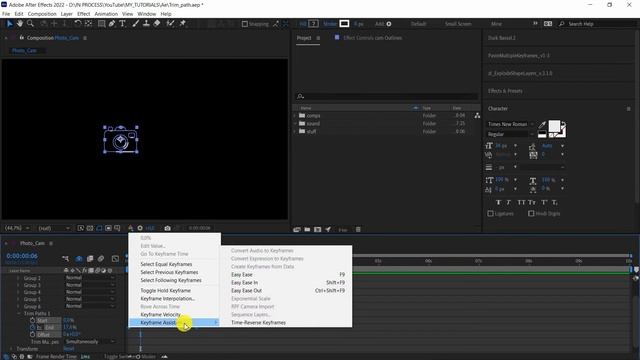Click Composition Mini-Flowchart icon in timeline
640x360 pixels.
(65, 258)
